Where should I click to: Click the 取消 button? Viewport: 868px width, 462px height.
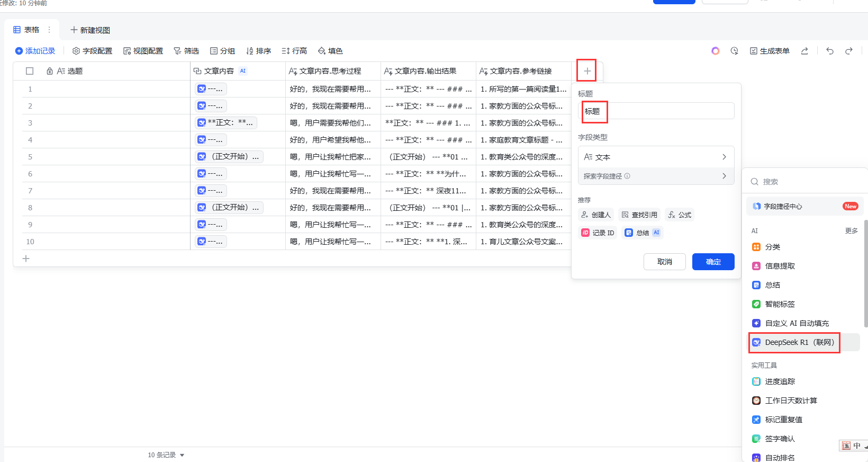pos(664,262)
